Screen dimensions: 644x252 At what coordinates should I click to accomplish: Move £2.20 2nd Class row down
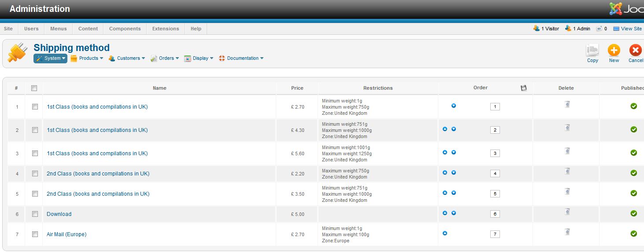454,172
